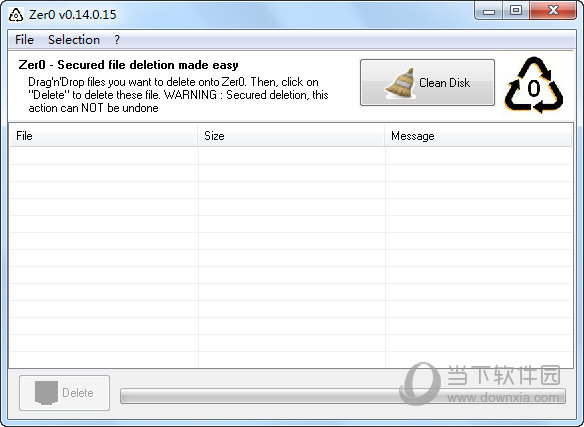Close the Zer0 window

click(553, 11)
